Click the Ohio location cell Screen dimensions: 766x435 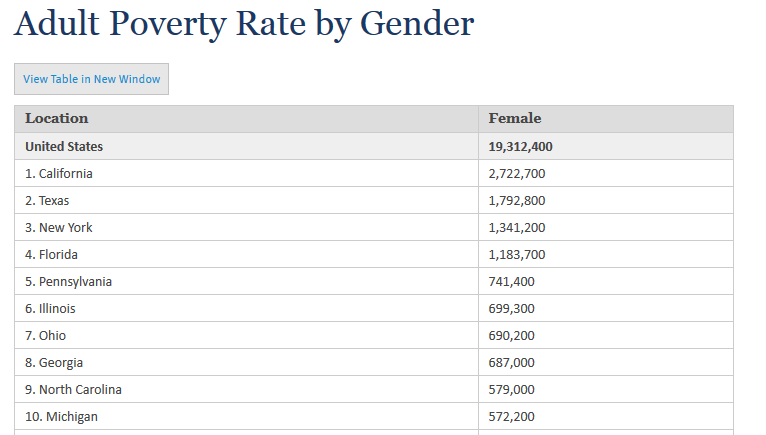tap(46, 335)
